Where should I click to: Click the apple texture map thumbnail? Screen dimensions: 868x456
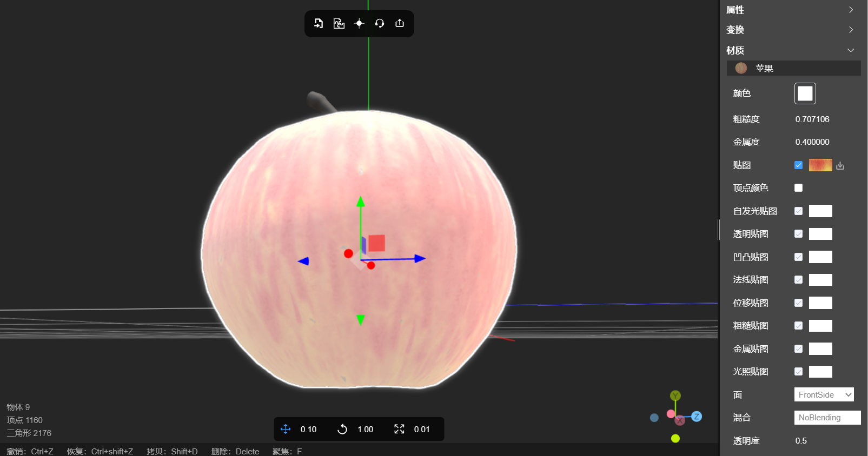tap(820, 165)
